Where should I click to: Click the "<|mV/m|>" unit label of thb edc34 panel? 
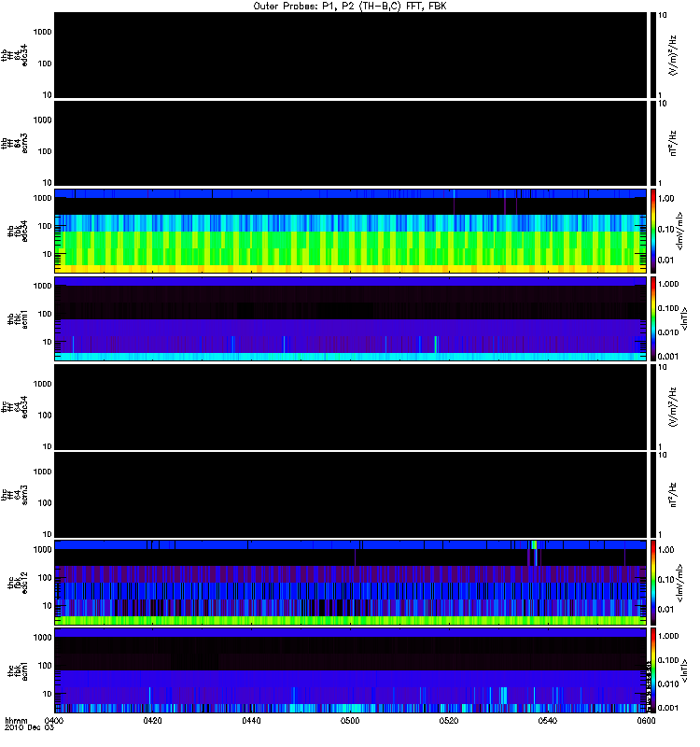[679, 231]
